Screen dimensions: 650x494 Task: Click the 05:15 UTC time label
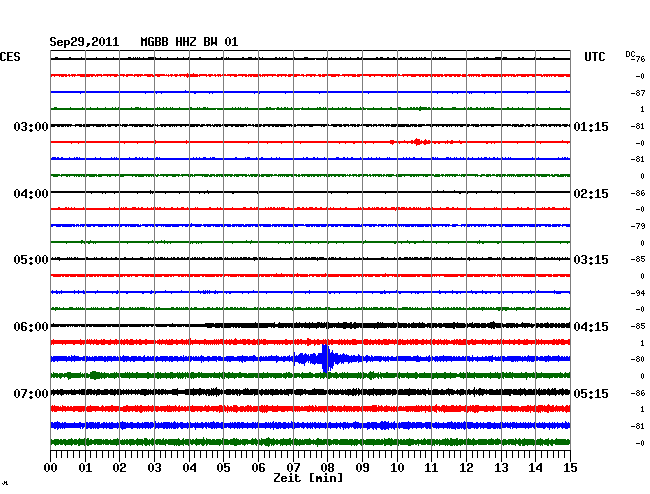(x=591, y=393)
